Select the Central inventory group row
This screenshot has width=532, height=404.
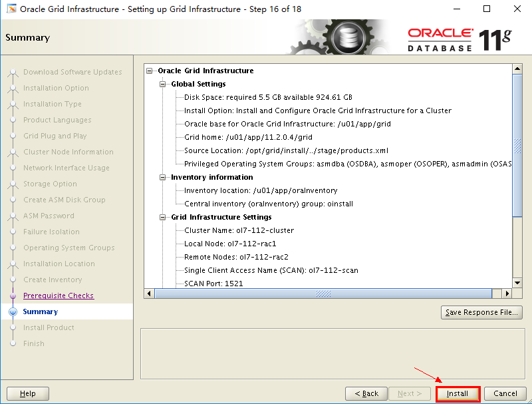[269, 204]
